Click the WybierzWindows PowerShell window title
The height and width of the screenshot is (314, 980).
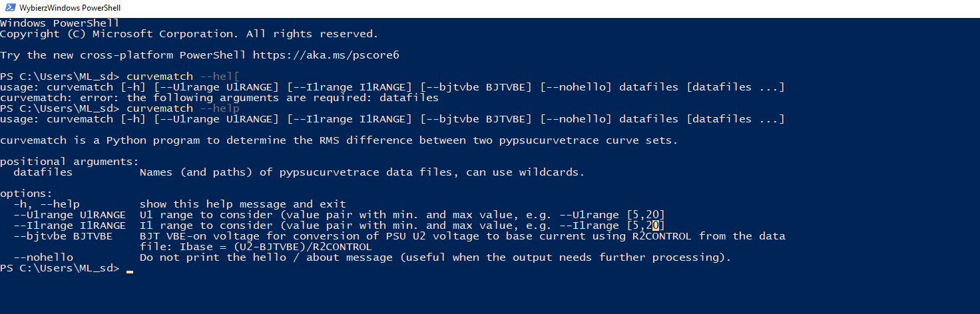tap(69, 8)
